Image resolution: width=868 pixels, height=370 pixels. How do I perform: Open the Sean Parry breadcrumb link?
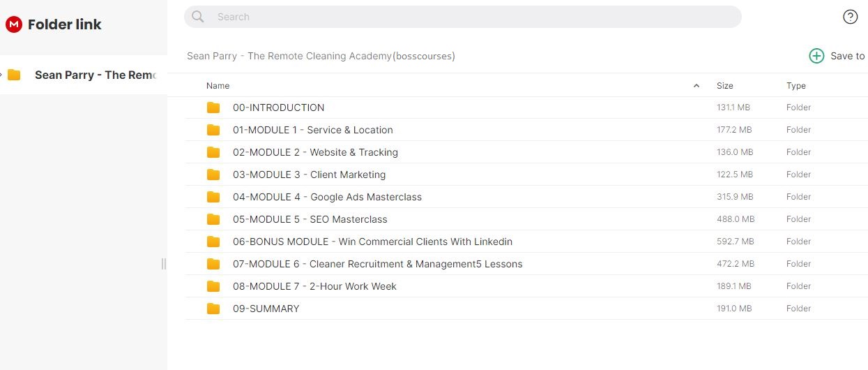click(321, 56)
